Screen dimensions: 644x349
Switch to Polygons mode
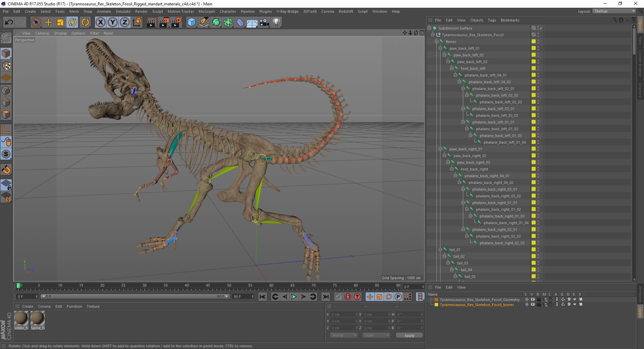(6, 114)
